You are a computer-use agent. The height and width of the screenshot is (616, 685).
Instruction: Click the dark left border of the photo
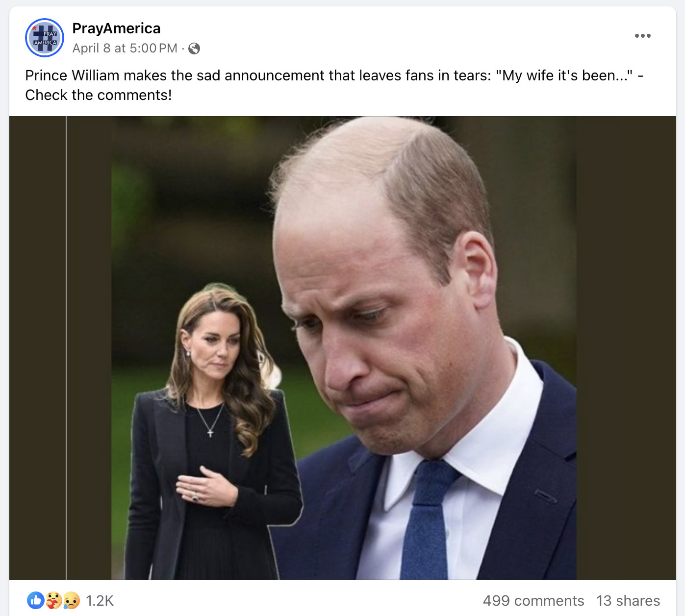tap(37, 348)
